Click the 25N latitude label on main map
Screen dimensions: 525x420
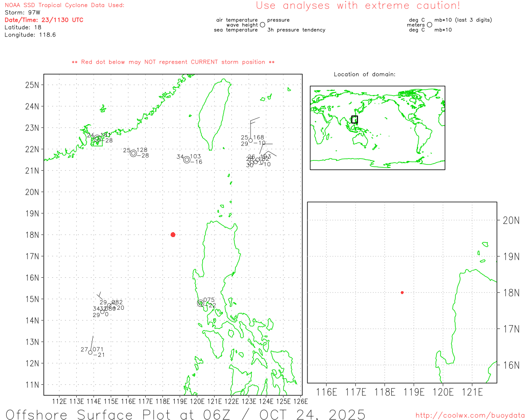click(32, 85)
